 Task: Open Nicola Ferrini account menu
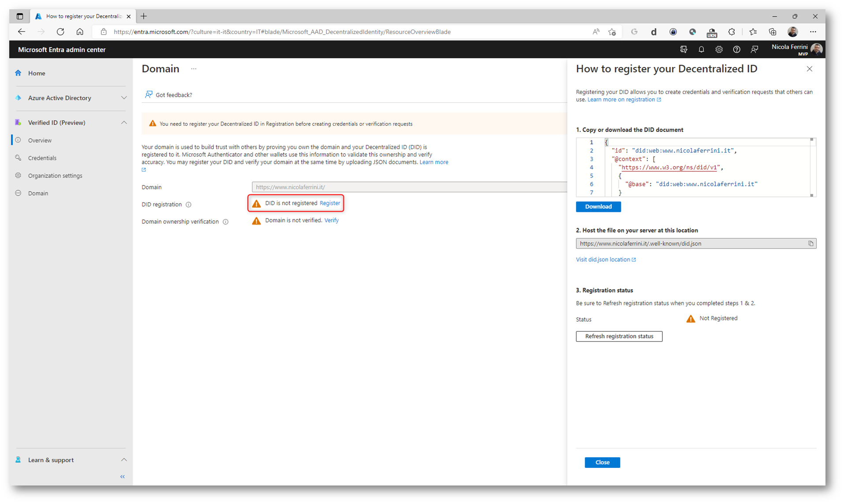797,49
